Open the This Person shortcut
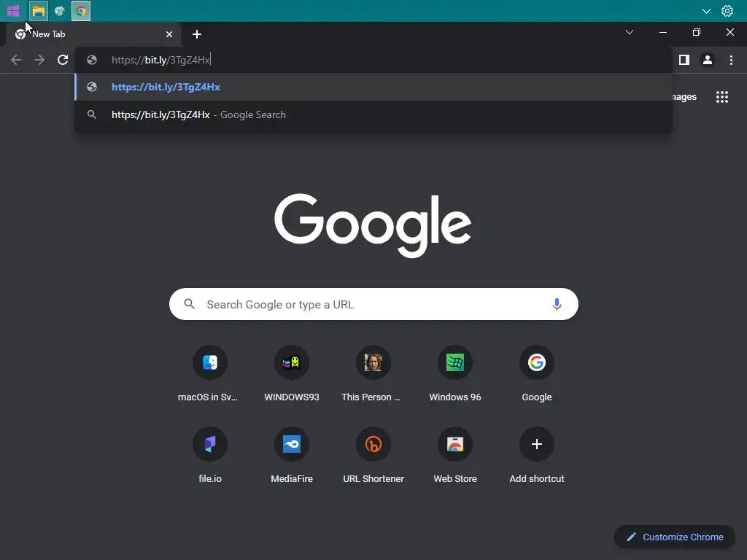The image size is (747, 560). click(x=373, y=374)
